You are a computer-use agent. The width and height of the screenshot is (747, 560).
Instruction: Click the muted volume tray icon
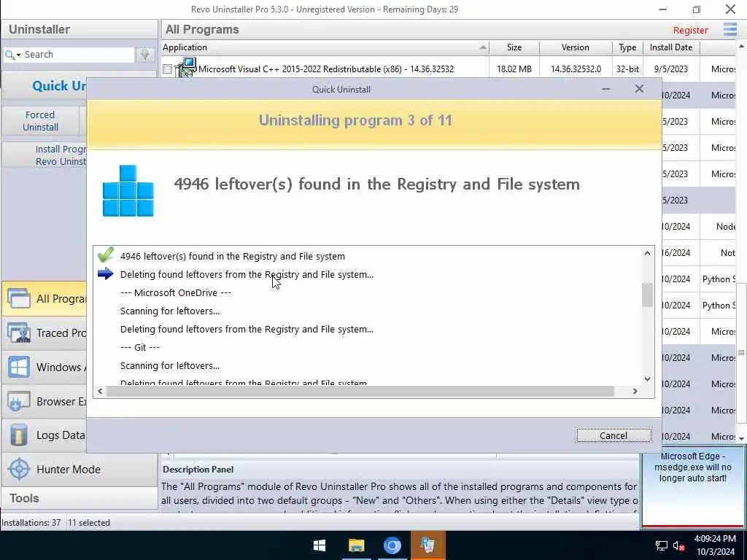[679, 545]
